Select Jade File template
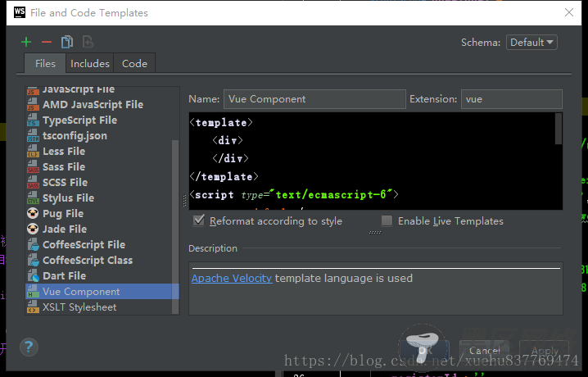This screenshot has height=377, width=588. tap(102, 229)
